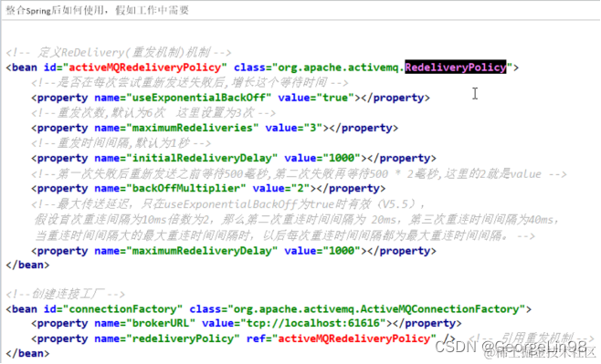Click the comment 重发时间间隔,默认为1秒
601x364 pixels.
tap(121, 143)
